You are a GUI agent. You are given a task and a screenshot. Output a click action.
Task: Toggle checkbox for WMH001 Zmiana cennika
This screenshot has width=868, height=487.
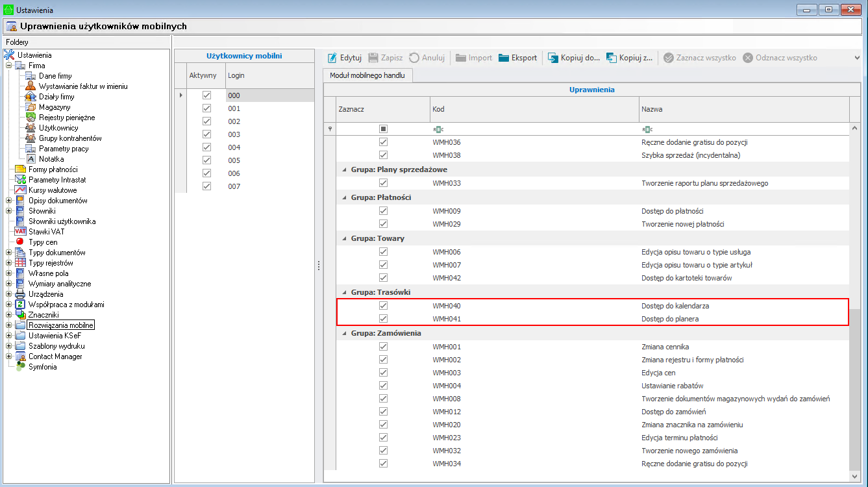point(383,347)
